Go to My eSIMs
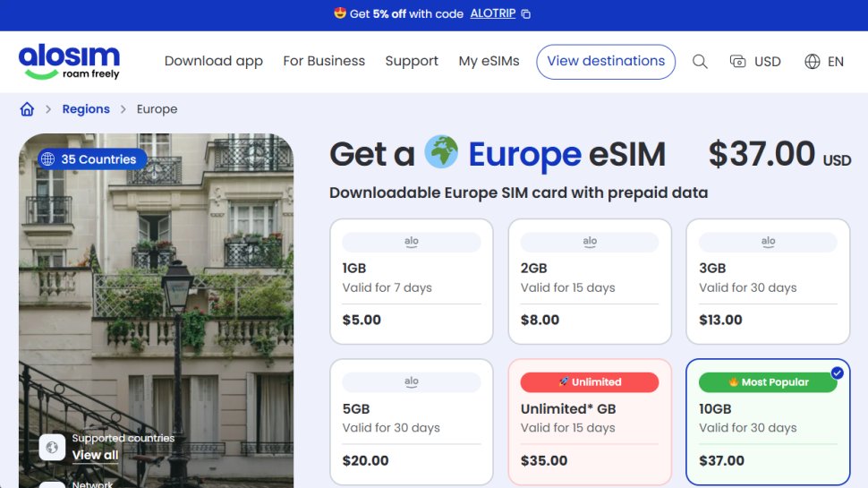This screenshot has height=488, width=868. coord(489,61)
